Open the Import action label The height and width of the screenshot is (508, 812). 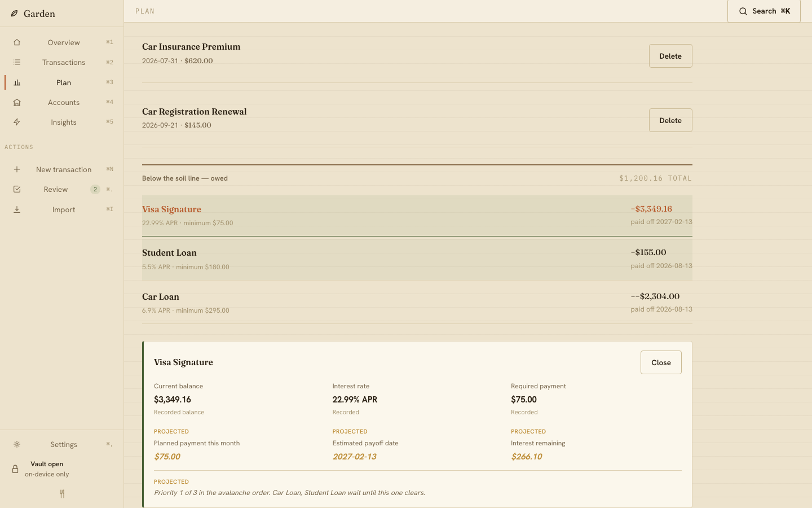coord(64,209)
